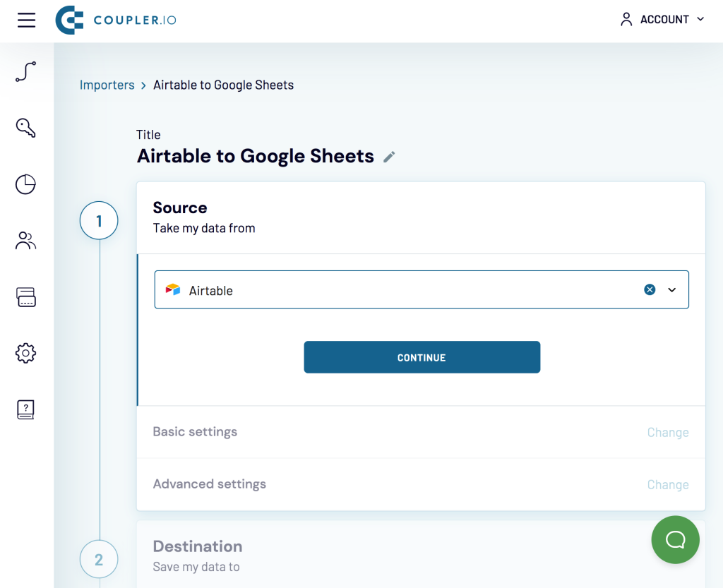Open the Destination section header
The height and width of the screenshot is (588, 723).
(x=198, y=546)
